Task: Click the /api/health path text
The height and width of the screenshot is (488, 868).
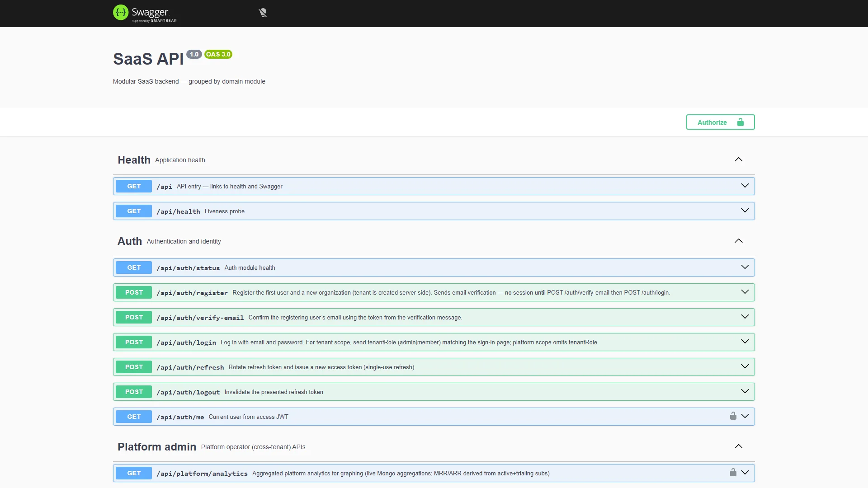Action: click(x=178, y=211)
